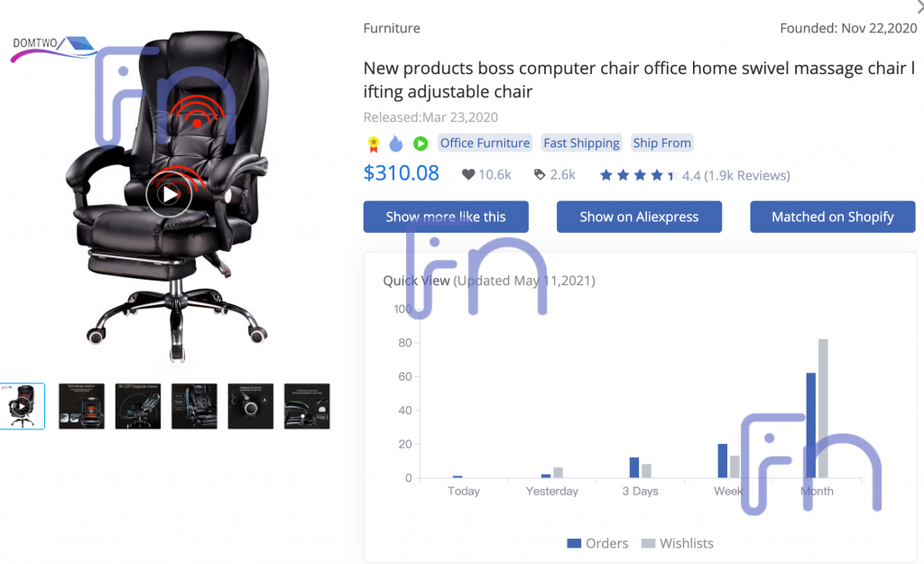Play the product video on the chair image

coord(169,194)
